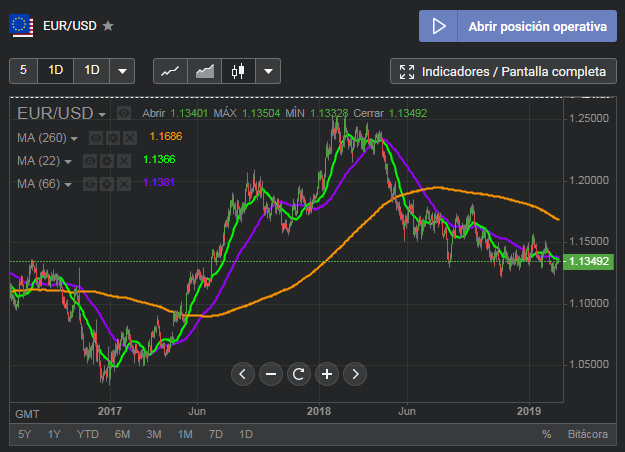Select the 5Y time range
Viewport: 625px width, 452px height.
click(24, 434)
